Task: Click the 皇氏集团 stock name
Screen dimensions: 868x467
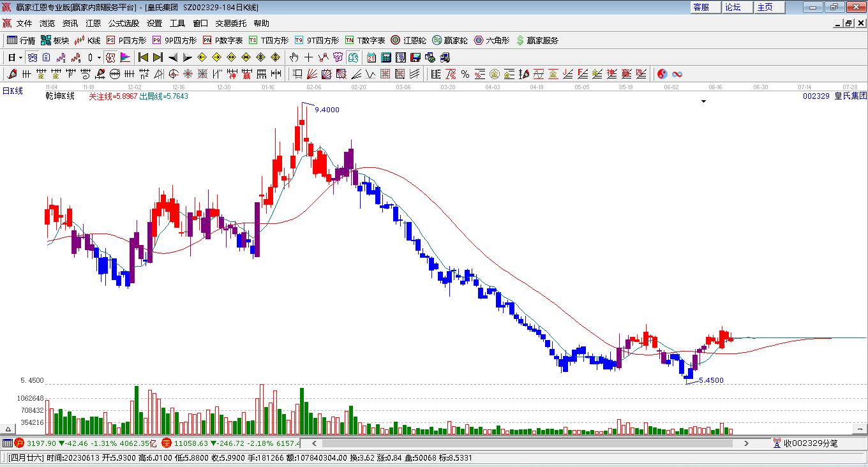Action: (x=851, y=96)
